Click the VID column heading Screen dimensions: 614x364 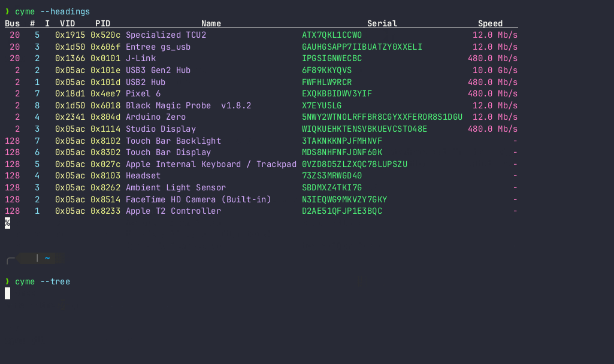[68, 24]
